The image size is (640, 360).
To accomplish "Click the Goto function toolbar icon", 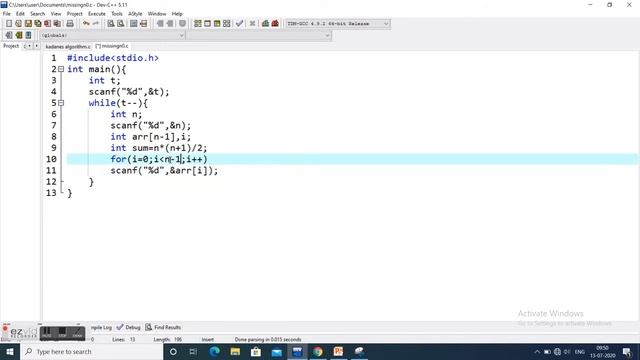I will coord(133,24).
